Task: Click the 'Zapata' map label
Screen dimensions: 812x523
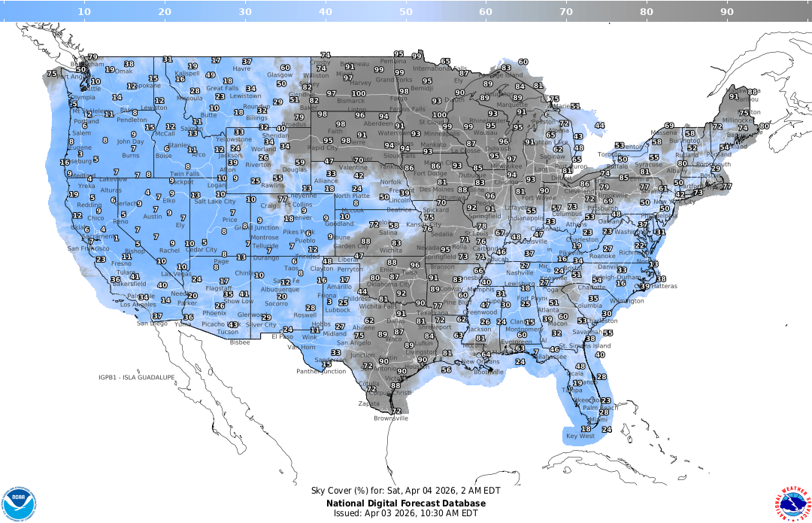Action: 368,403
